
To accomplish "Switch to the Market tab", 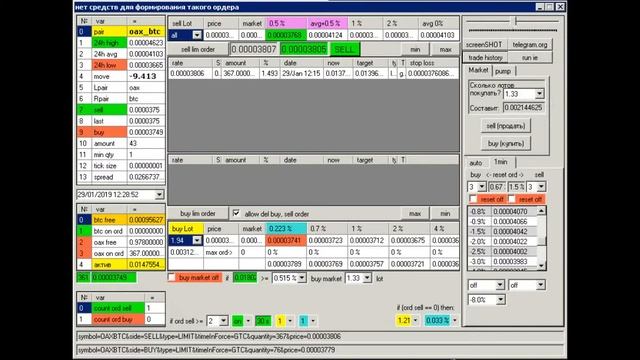I will pos(478,70).
